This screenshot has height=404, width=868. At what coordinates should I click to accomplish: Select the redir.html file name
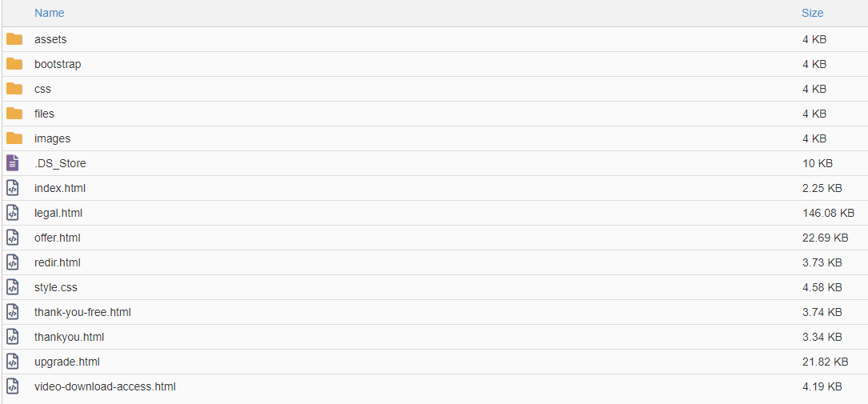tap(58, 262)
